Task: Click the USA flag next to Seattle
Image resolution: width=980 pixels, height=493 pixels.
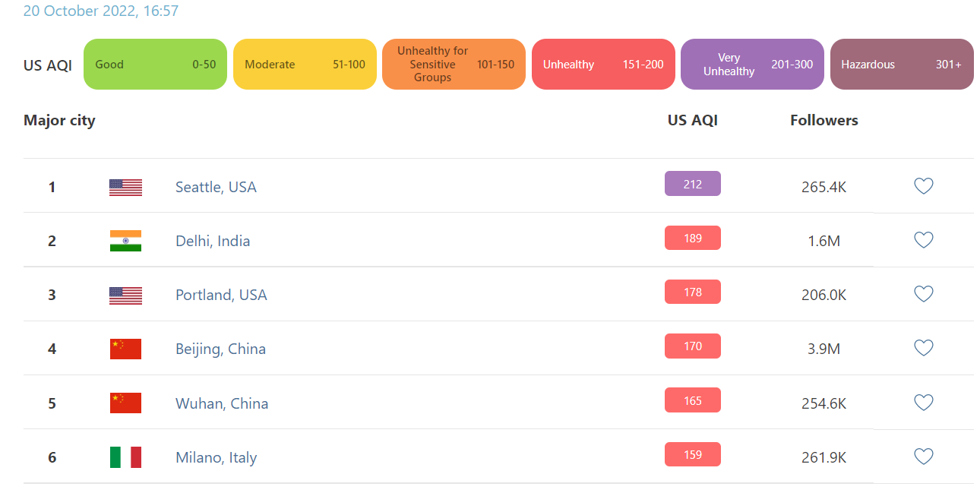Action: coord(125,187)
